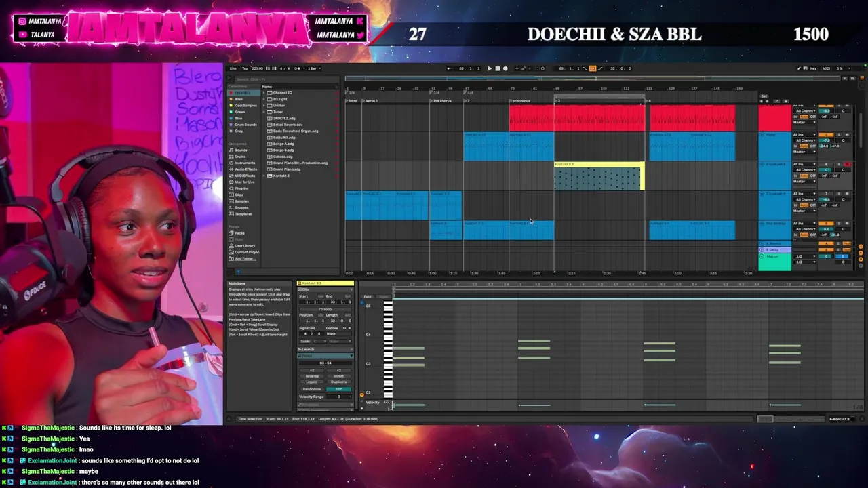The width and height of the screenshot is (868, 488).
Task: Select Drums category in browser
Action: [x=241, y=157]
